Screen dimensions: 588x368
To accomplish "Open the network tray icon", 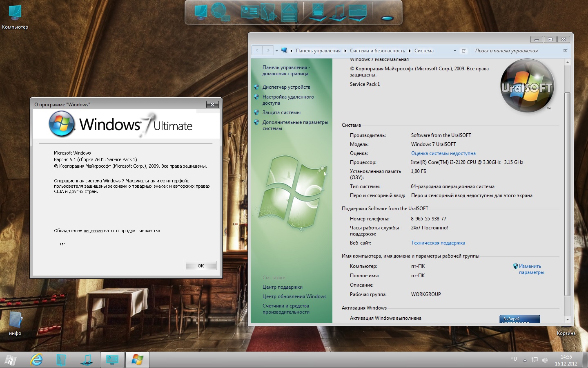I will tap(535, 360).
